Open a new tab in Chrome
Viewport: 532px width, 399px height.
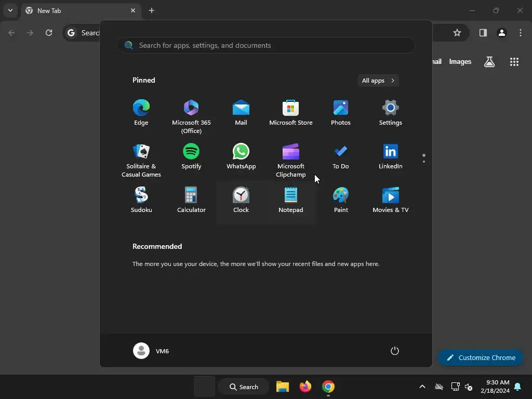coord(152,10)
